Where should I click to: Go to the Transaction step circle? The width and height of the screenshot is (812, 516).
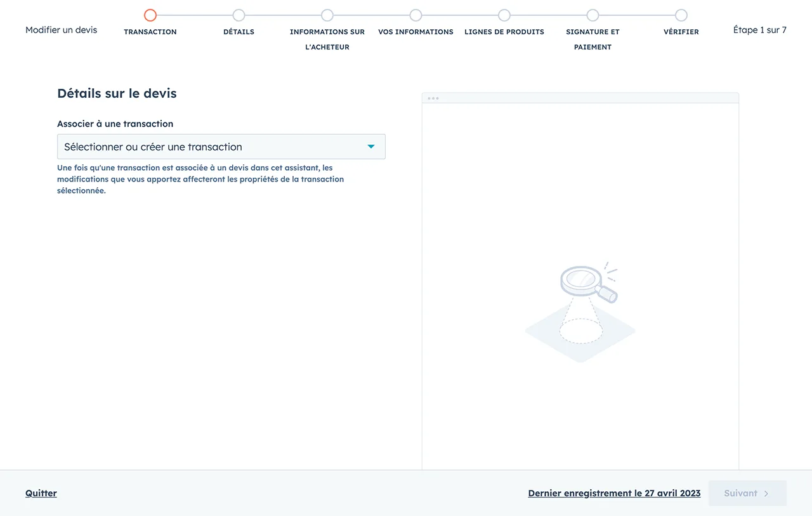point(150,15)
